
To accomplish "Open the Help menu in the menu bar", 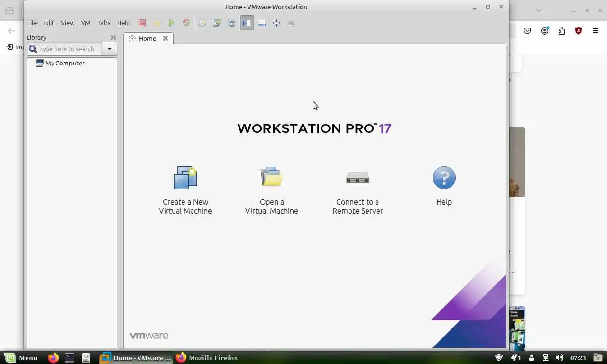I will (x=123, y=23).
